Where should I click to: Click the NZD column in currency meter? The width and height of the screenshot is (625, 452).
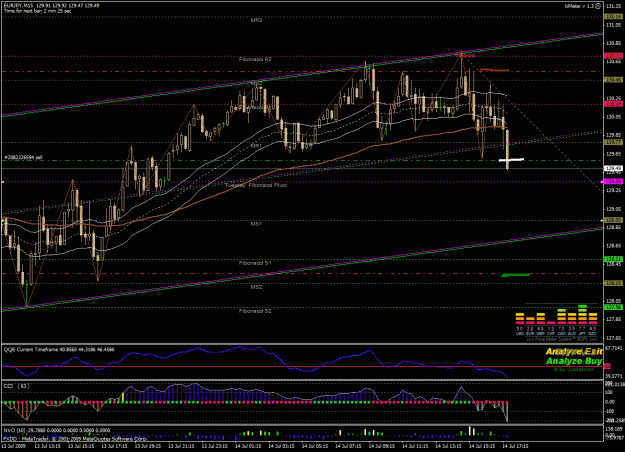593,323
